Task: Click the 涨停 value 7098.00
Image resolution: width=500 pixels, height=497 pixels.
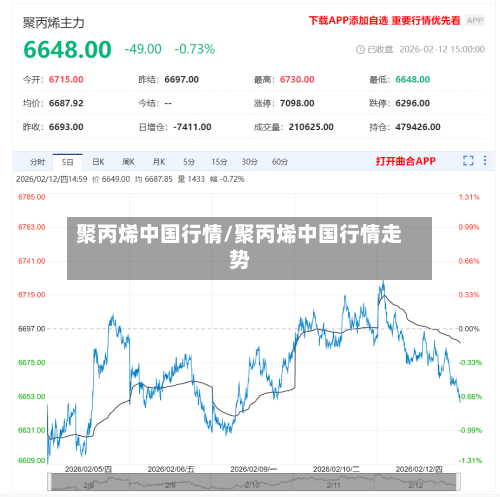Action: pyautogui.click(x=297, y=103)
